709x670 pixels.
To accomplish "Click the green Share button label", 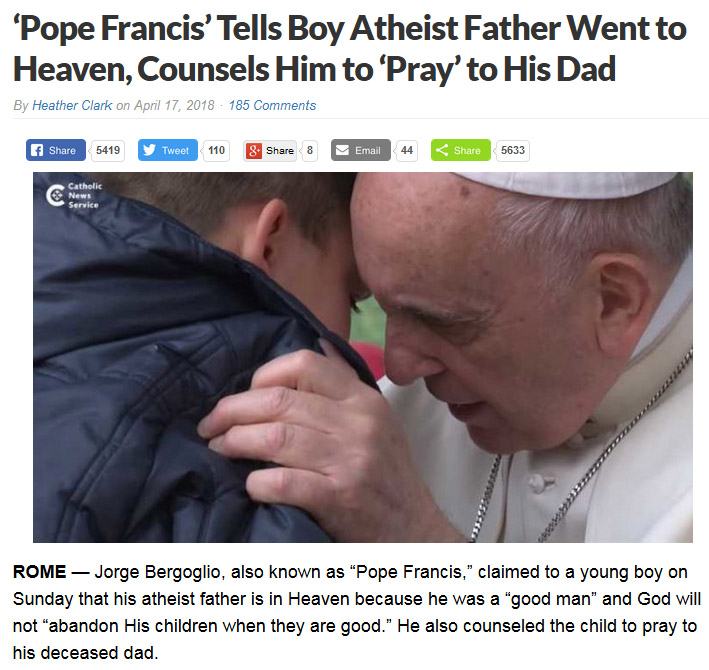I will coord(467,151).
